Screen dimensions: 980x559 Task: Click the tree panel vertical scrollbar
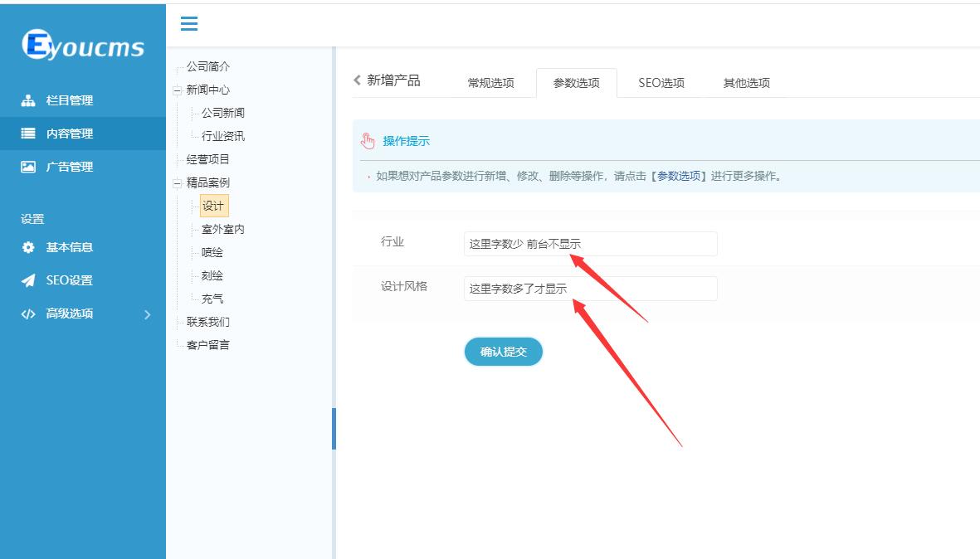pyautogui.click(x=334, y=429)
